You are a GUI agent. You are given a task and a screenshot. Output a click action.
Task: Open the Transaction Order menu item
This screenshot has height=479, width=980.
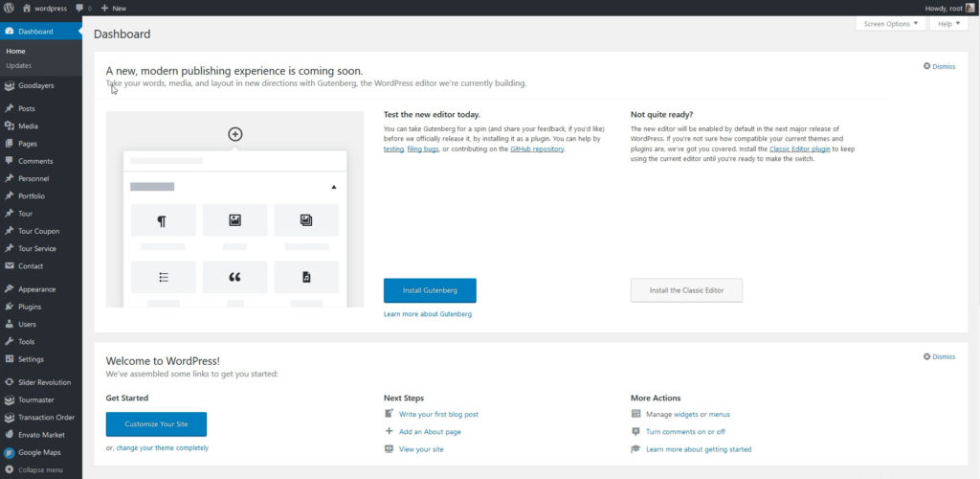pyautogui.click(x=40, y=417)
